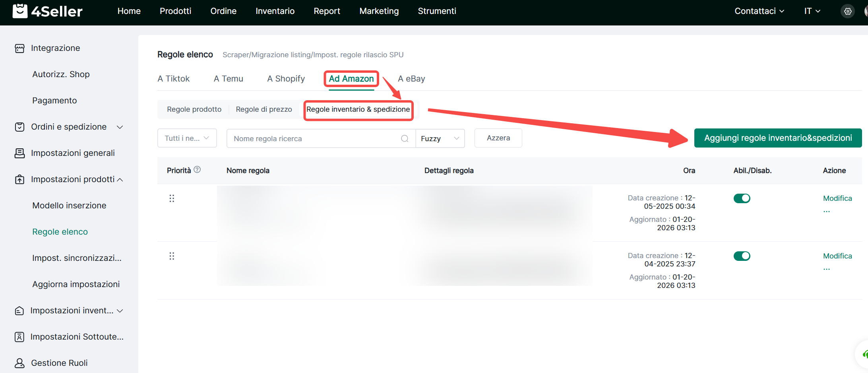
Task: Click Gestione Ruoli user icon
Action: click(x=19, y=363)
